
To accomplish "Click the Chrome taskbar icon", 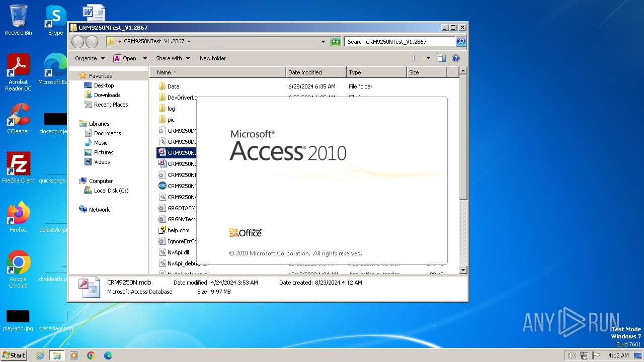I will click(x=91, y=355).
